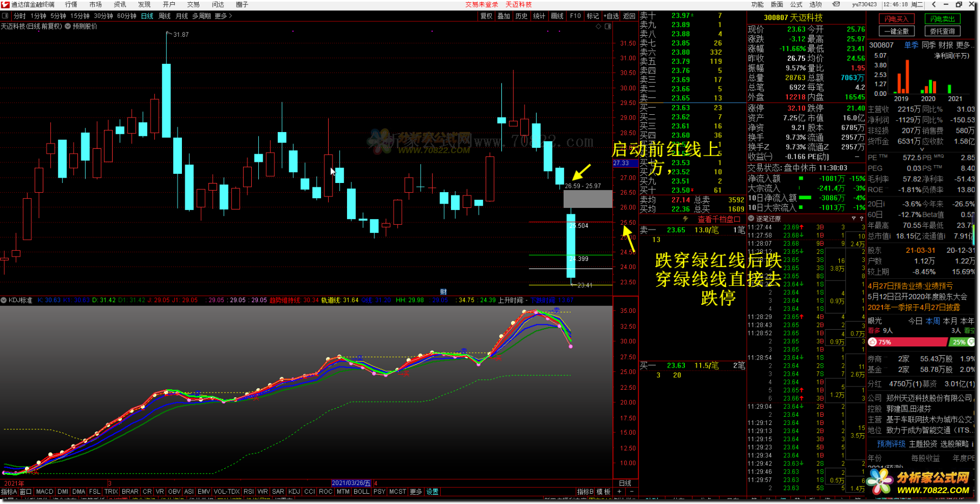Open the 资讯 menu
Screen dimensions: 980x504
tap(120, 4)
